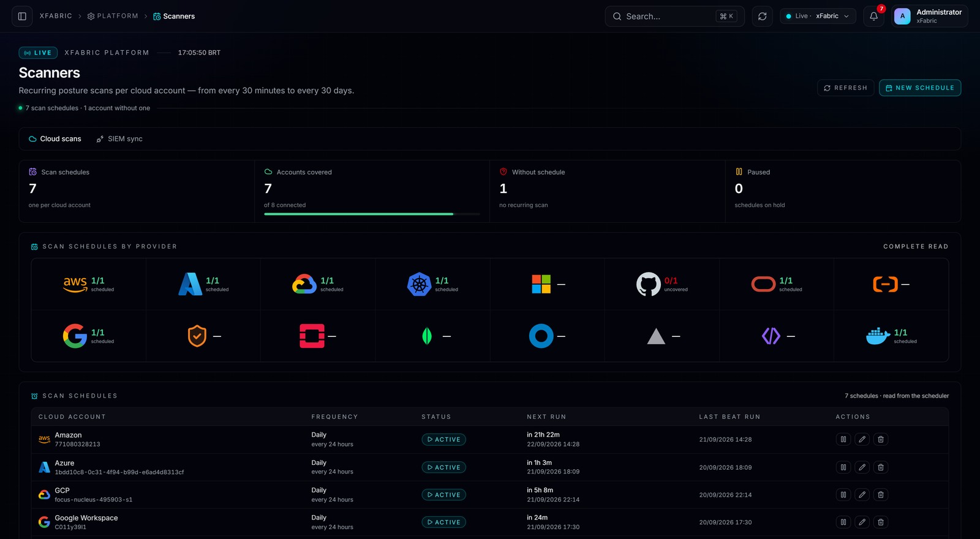The width and height of the screenshot is (980, 539).
Task: Go to the XFABRIC breadcrumb
Action: 56,17
